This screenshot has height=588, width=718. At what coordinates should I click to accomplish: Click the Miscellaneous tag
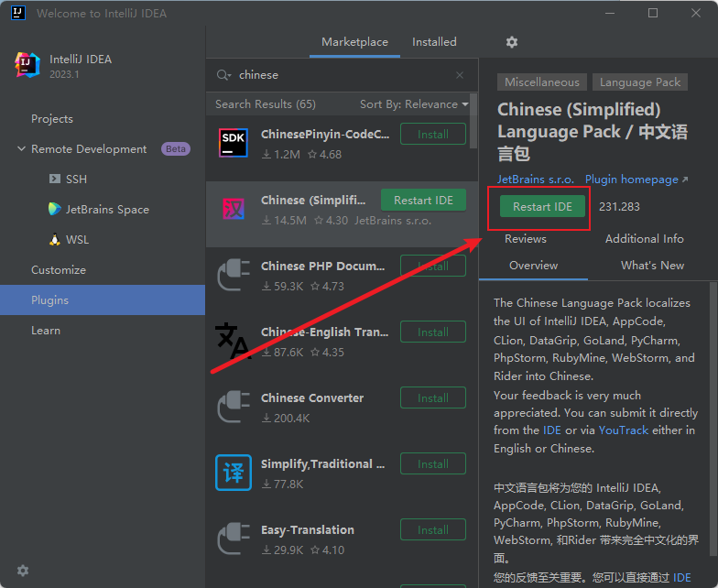[x=542, y=82]
